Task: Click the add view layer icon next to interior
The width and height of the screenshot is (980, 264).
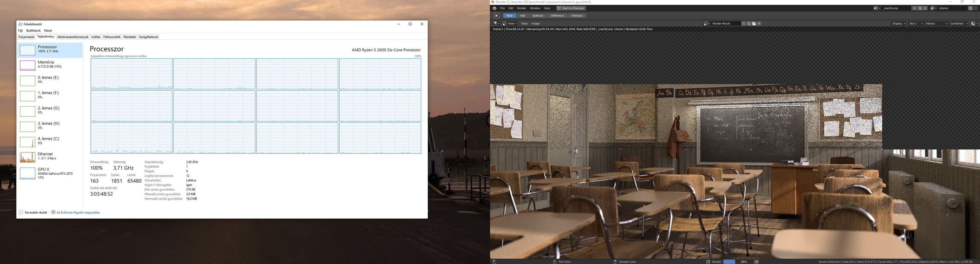Action: pos(970,8)
